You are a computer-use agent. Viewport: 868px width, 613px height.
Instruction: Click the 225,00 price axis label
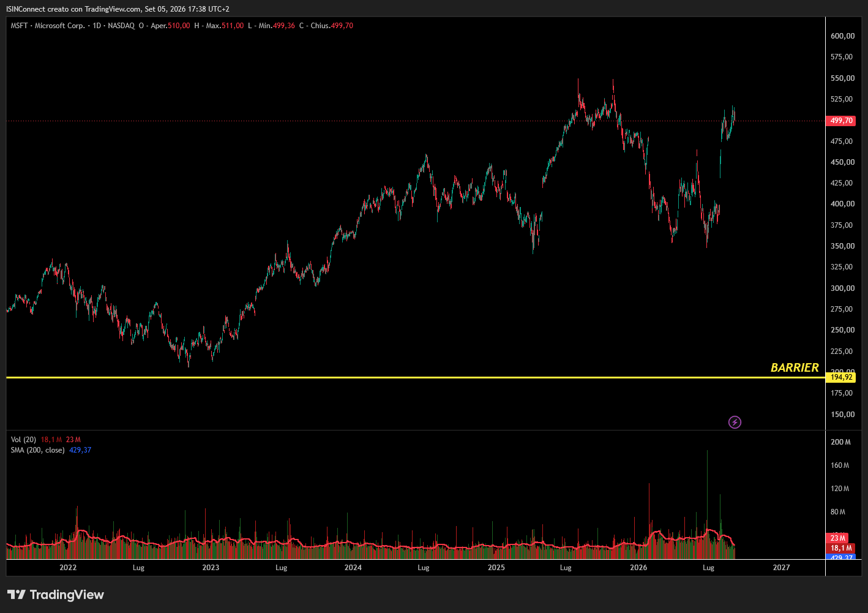842,352
